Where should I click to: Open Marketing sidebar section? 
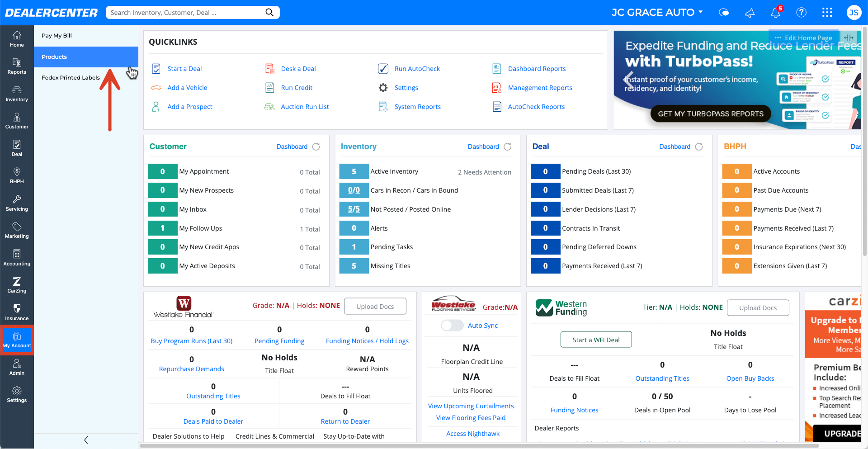pyautogui.click(x=17, y=230)
